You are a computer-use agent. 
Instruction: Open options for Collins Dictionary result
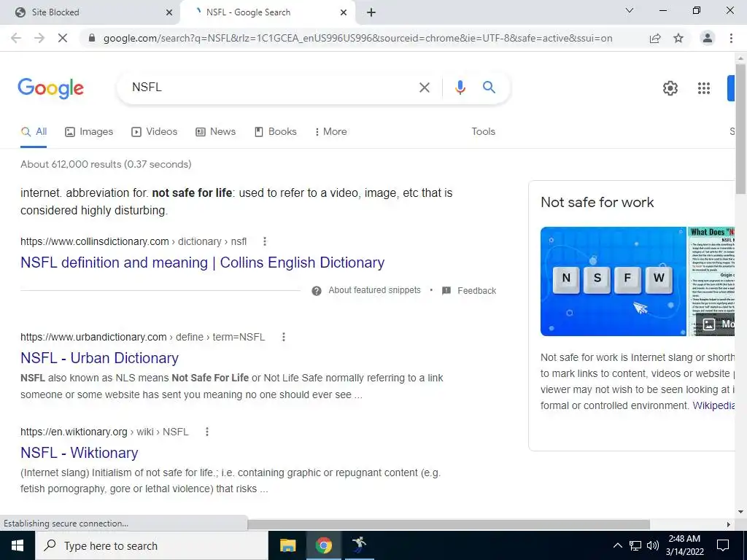point(264,241)
